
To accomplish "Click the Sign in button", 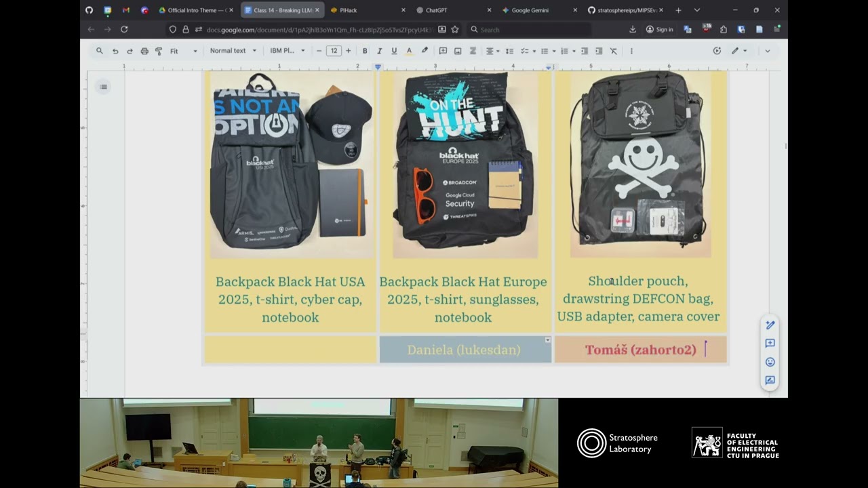I will click(660, 29).
